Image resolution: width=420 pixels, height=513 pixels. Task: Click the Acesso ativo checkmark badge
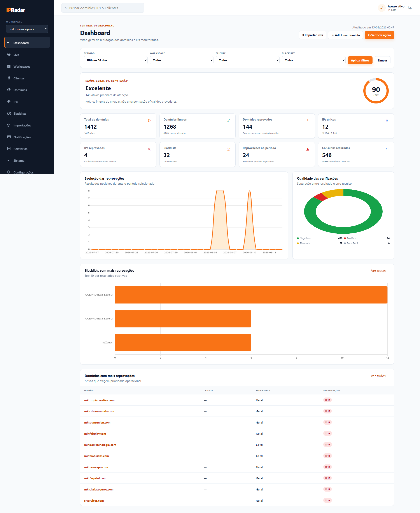[x=381, y=8]
